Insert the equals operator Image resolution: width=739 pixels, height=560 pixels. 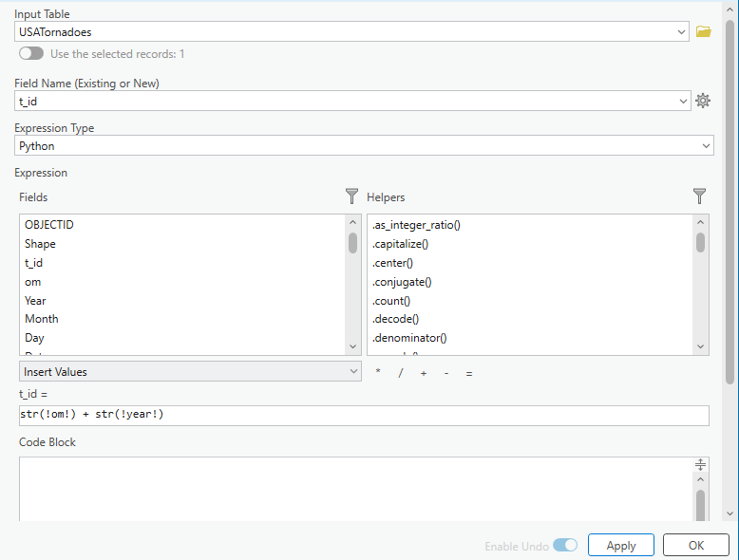(x=469, y=373)
